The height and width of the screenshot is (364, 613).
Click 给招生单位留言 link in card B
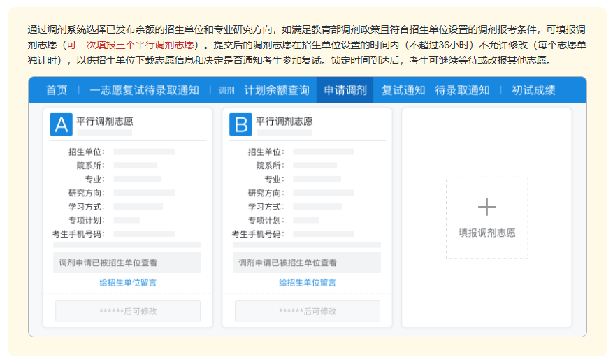tap(308, 282)
